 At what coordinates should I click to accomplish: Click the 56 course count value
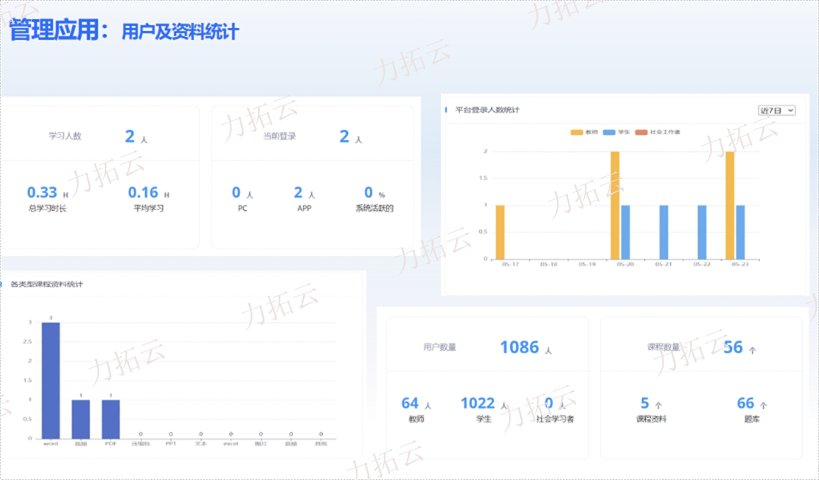point(733,347)
